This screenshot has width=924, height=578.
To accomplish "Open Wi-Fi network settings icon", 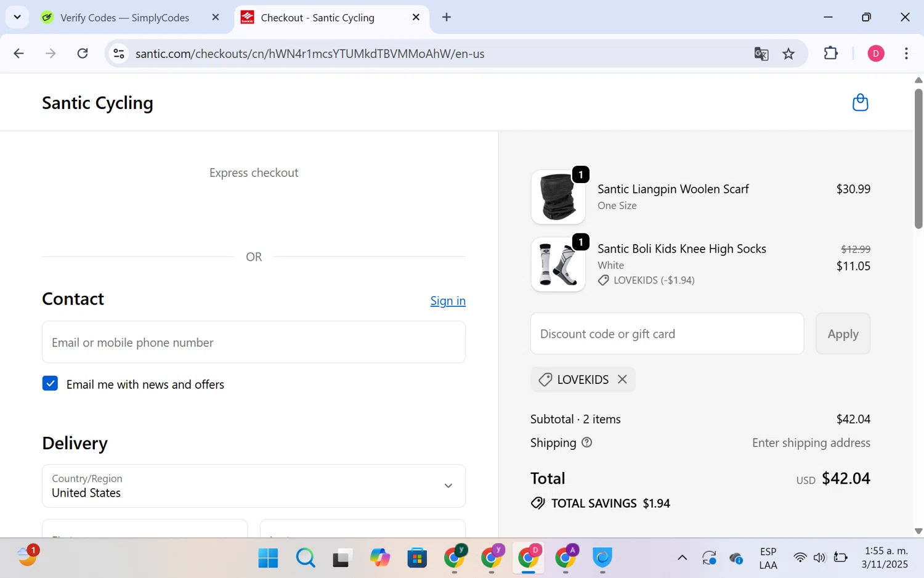I will coord(800,558).
